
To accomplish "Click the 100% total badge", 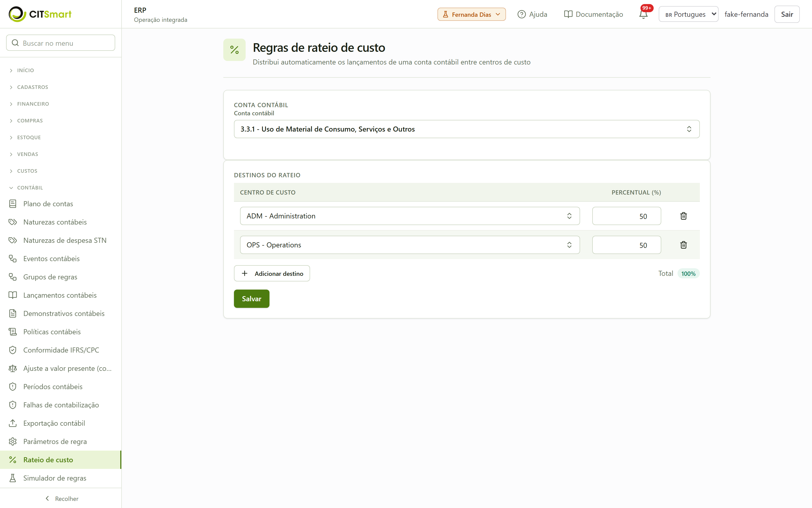I will (688, 274).
